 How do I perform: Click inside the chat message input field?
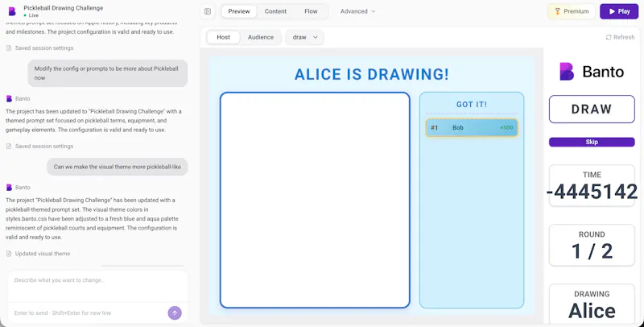tap(97, 287)
